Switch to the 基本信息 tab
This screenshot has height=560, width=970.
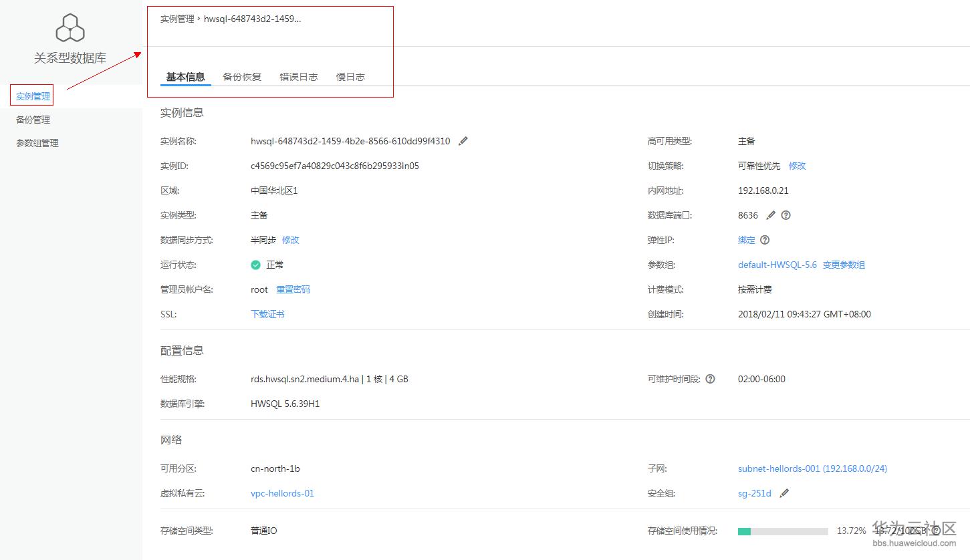[186, 77]
